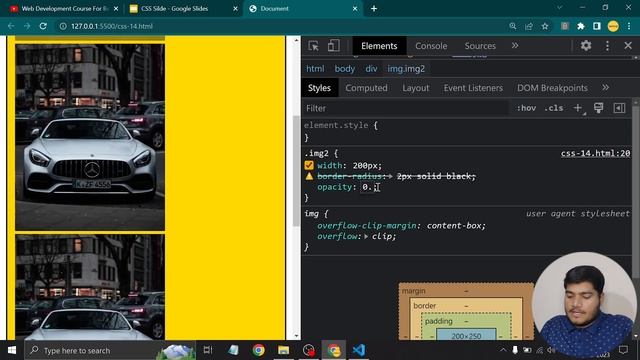640x360 pixels.
Task: Open the zoom magnifier icon in address bar
Action: (x=513, y=26)
